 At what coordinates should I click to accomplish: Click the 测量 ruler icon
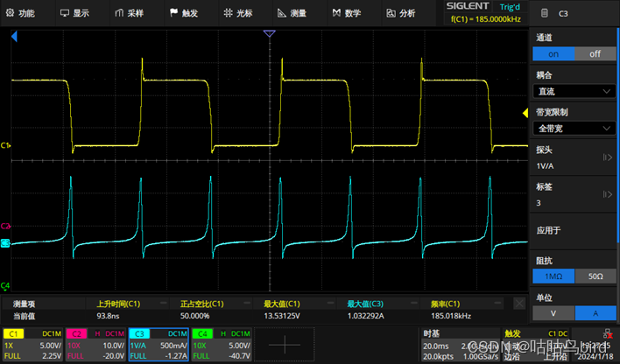(x=281, y=13)
